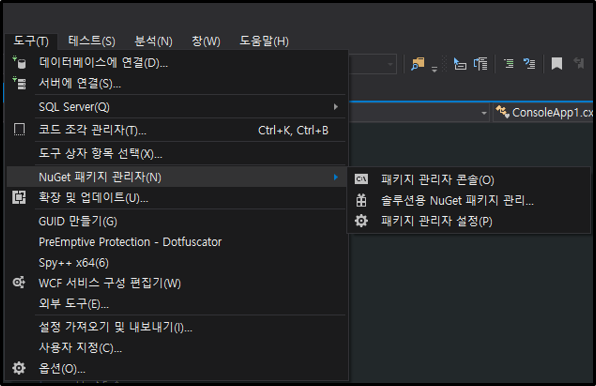This screenshot has width=596, height=386.
Task: Open the 분석(N) menu
Action: (x=154, y=41)
